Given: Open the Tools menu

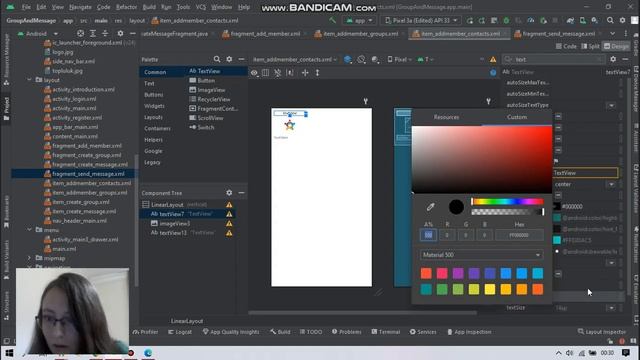Looking at the screenshot, I should [183, 7].
